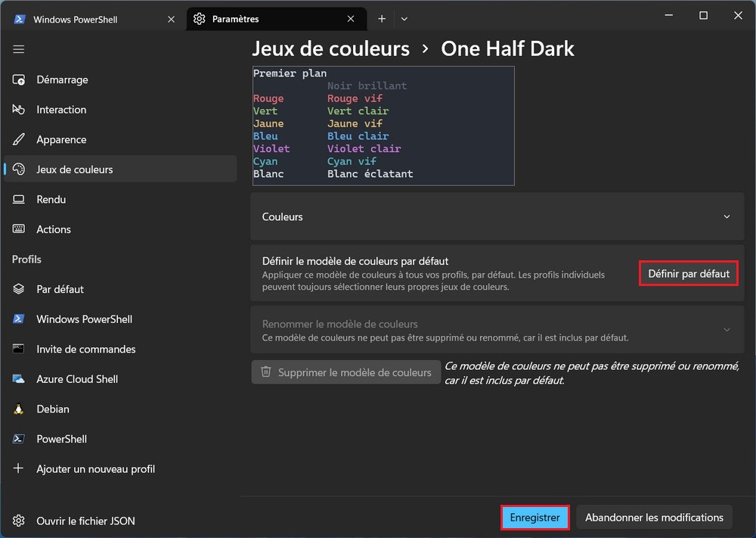Select Jeux de couleurs in sidebar

click(120, 169)
